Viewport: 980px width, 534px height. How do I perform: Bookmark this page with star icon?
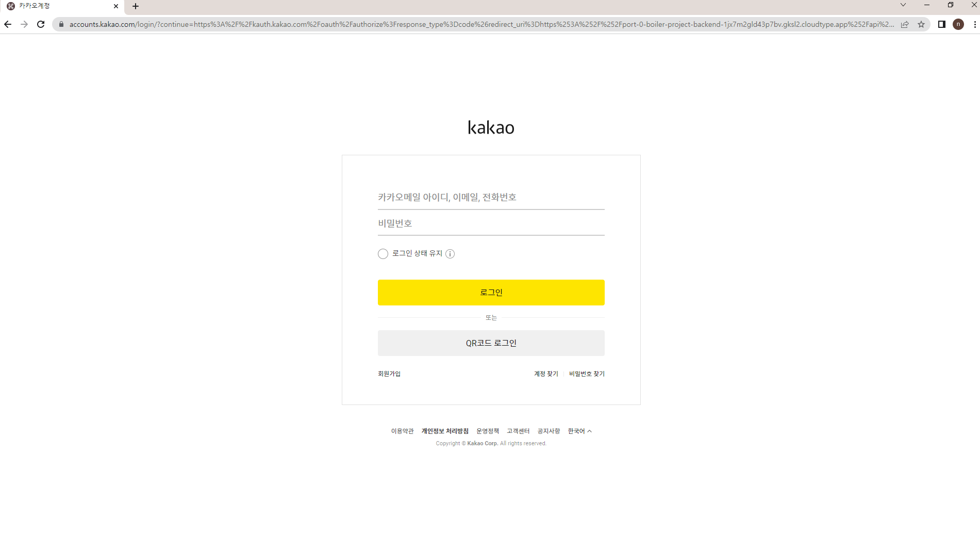pos(921,24)
